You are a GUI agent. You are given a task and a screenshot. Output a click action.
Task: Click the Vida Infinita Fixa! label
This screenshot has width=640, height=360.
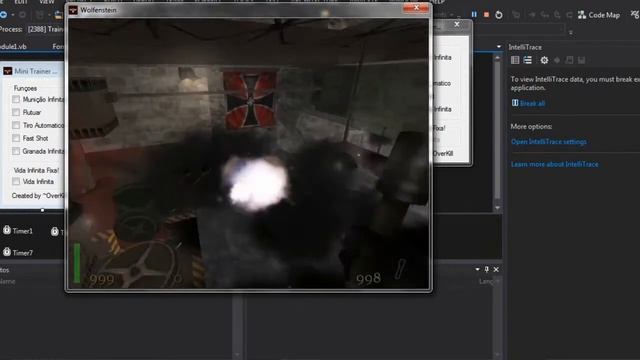pos(36,170)
